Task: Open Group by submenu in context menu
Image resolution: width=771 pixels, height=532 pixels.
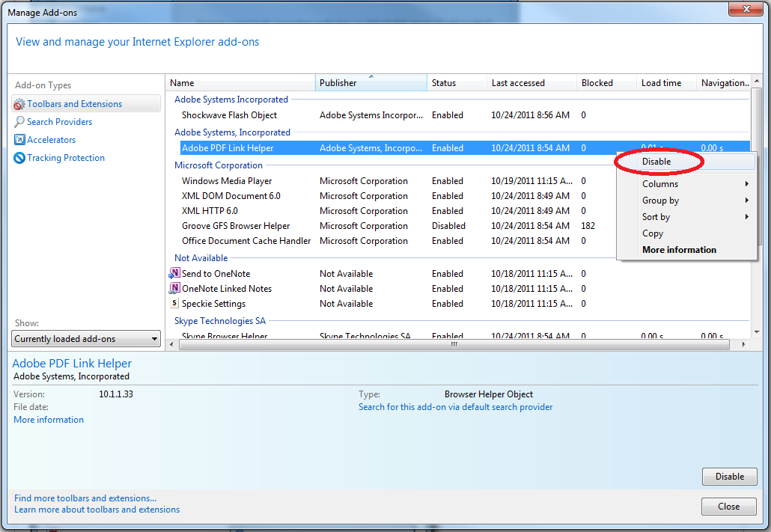Action: coord(686,200)
